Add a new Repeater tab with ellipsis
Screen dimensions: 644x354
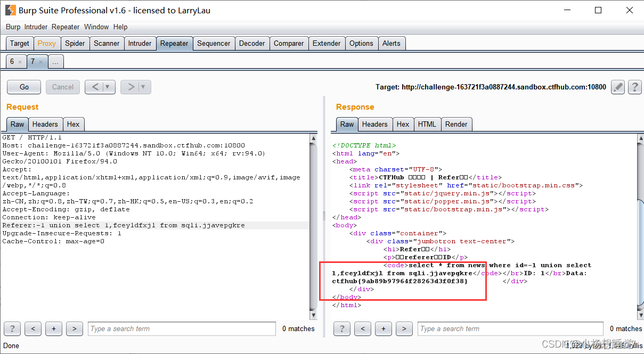[x=55, y=62]
